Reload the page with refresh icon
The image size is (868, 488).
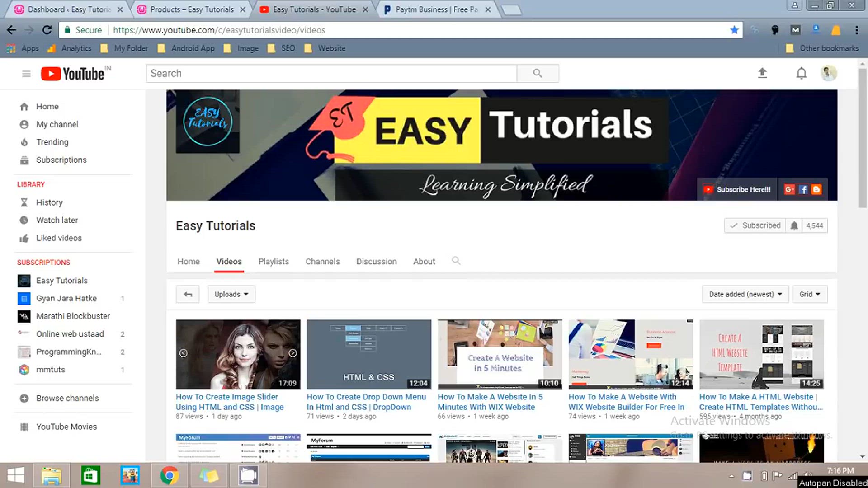(x=47, y=30)
